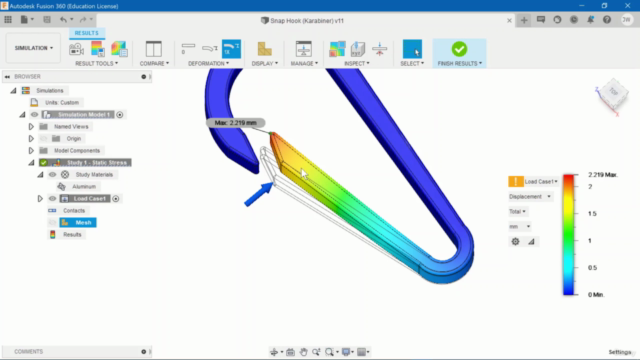Click the Select tool icon

[x=412, y=49]
